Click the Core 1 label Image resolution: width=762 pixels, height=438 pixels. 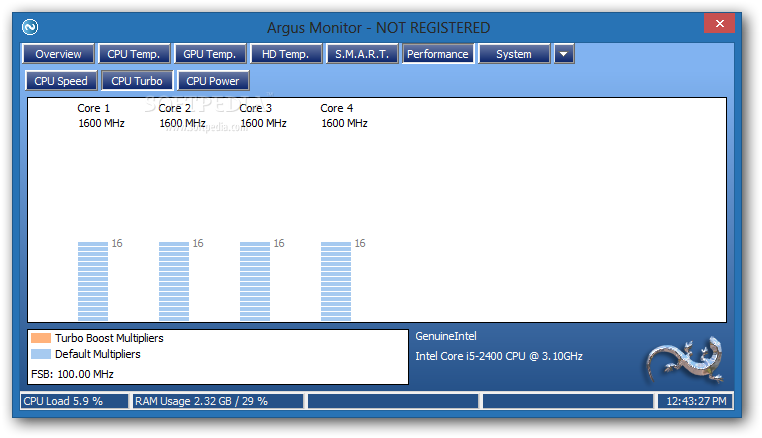coord(94,108)
